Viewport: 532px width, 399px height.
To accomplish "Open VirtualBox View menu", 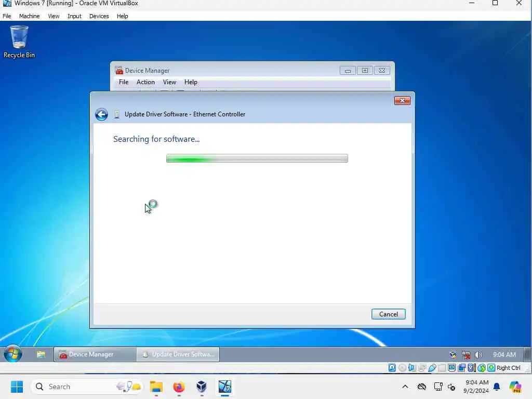I will click(54, 16).
